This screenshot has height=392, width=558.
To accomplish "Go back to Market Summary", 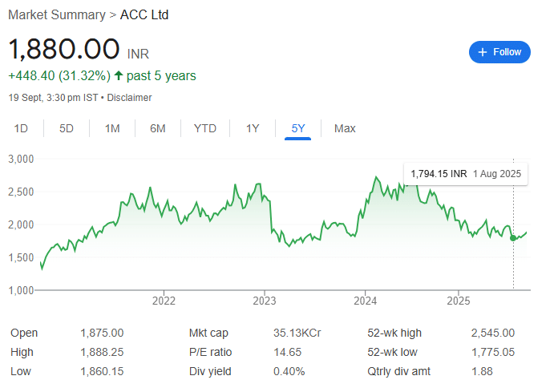I will [57, 15].
